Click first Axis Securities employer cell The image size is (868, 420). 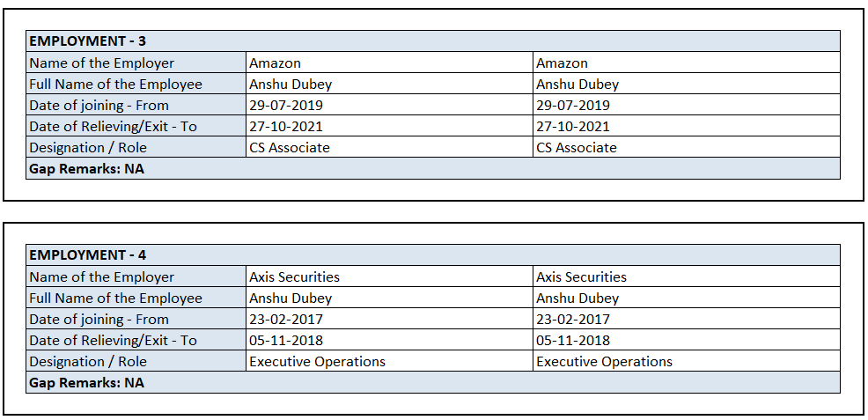[295, 277]
